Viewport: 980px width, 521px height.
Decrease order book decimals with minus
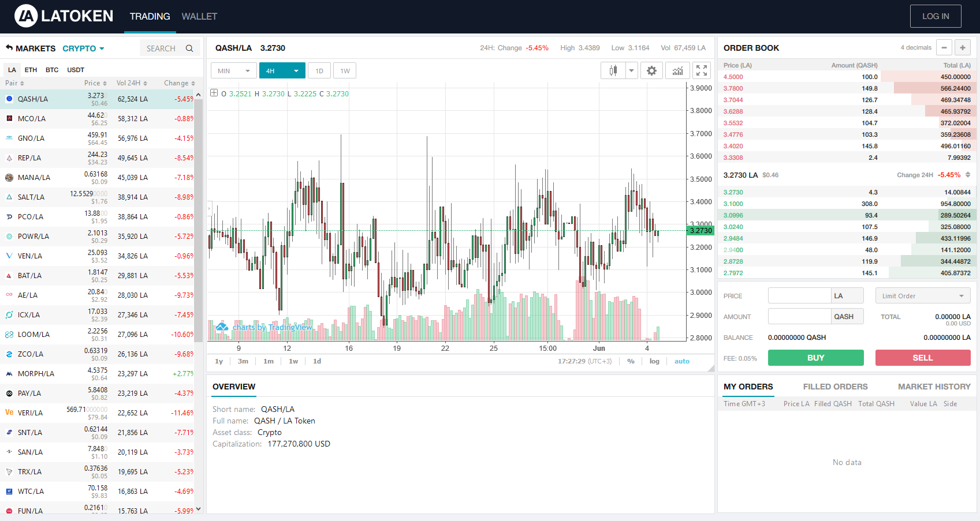pos(944,48)
